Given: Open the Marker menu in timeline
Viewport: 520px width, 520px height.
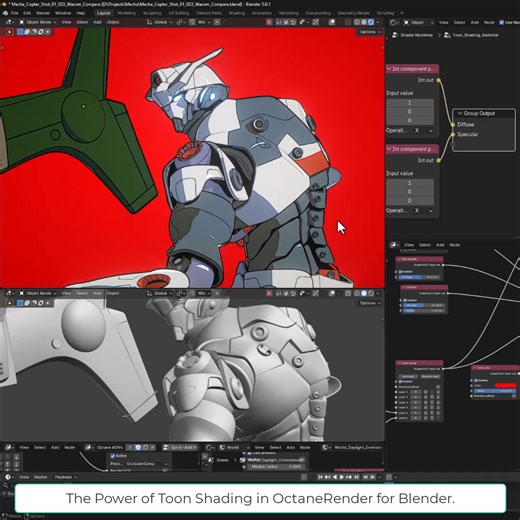Looking at the screenshot, I should 41,477.
